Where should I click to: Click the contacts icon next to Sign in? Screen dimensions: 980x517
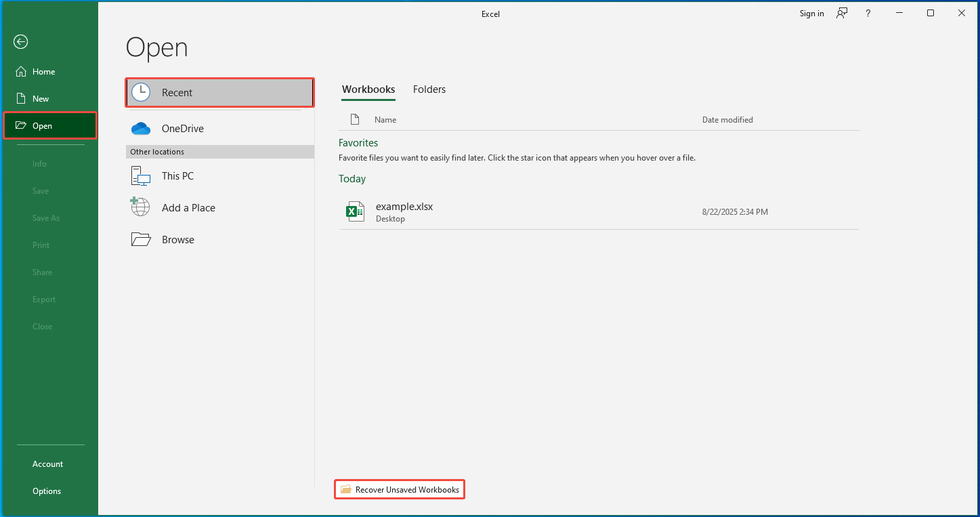click(841, 13)
